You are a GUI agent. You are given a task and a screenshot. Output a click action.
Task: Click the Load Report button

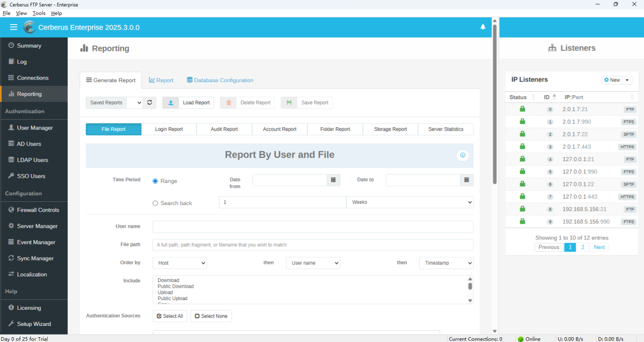coord(188,103)
